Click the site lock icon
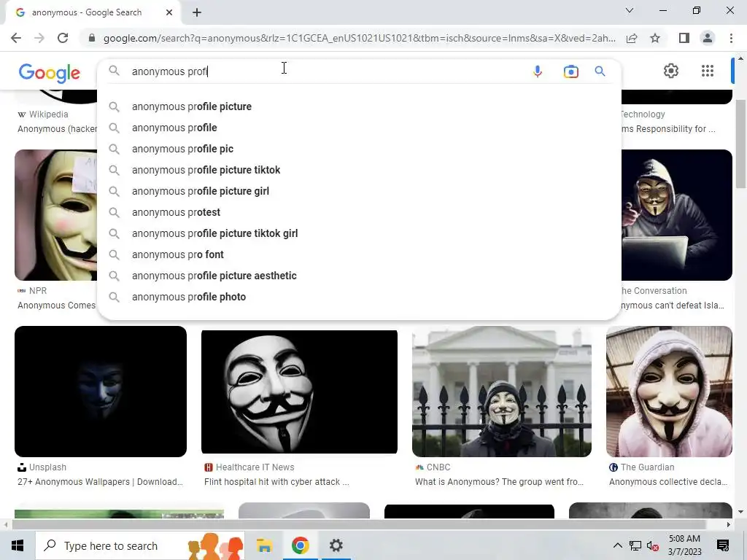 [x=92, y=38]
